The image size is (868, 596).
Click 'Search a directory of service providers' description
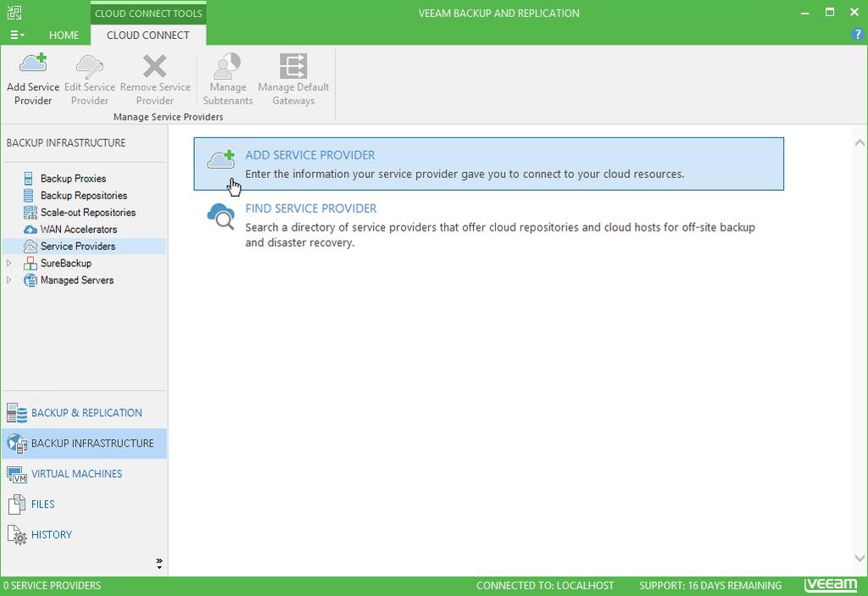[x=500, y=235]
